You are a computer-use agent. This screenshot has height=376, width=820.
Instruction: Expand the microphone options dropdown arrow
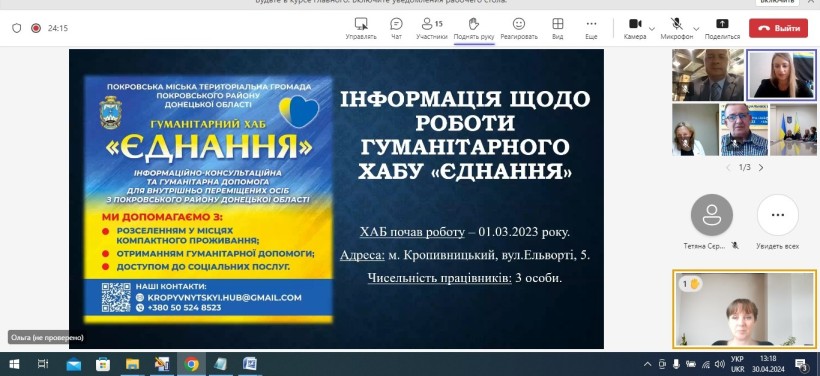point(696,28)
